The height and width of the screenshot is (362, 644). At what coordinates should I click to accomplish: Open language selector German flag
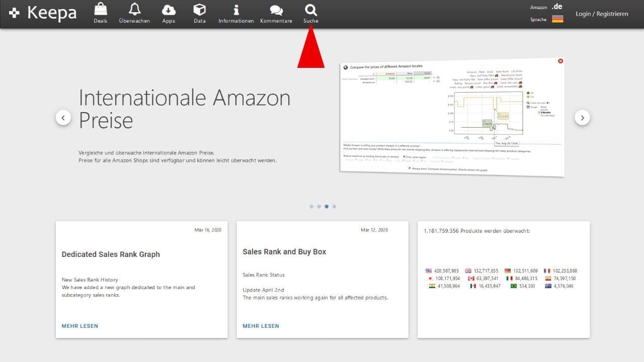[x=557, y=19]
